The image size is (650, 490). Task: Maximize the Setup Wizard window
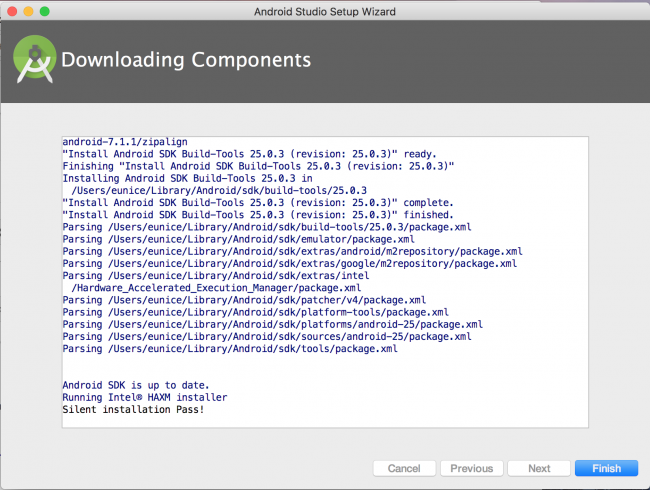click(44, 11)
